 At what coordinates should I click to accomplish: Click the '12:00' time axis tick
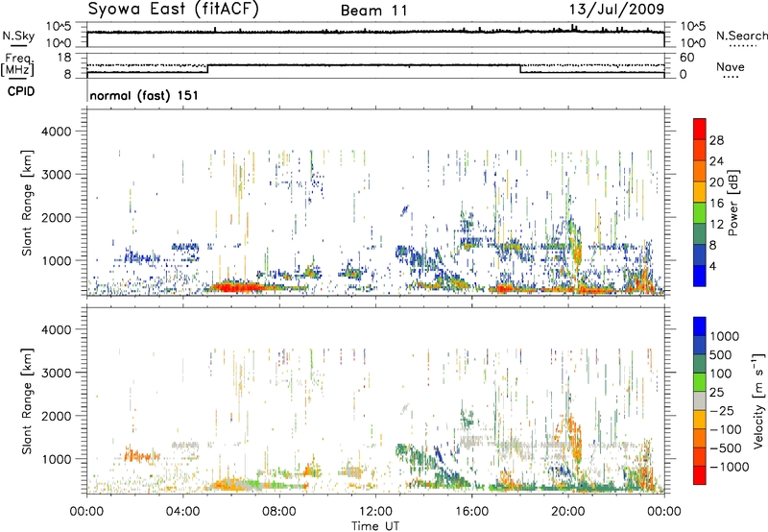[x=375, y=512]
